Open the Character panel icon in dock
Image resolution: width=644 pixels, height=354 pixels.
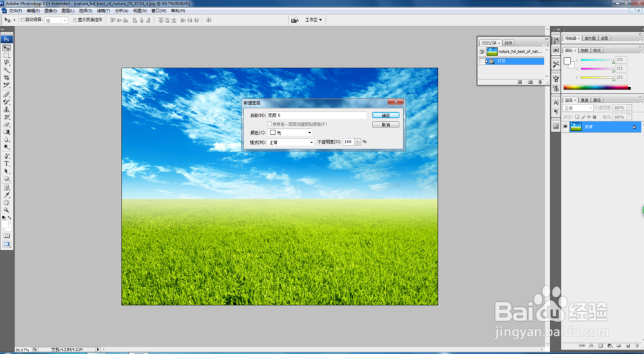click(556, 103)
